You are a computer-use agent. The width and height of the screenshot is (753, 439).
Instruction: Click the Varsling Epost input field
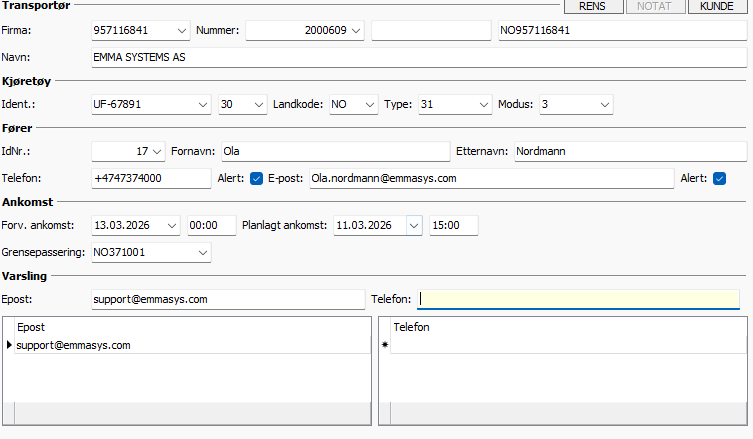click(227, 299)
